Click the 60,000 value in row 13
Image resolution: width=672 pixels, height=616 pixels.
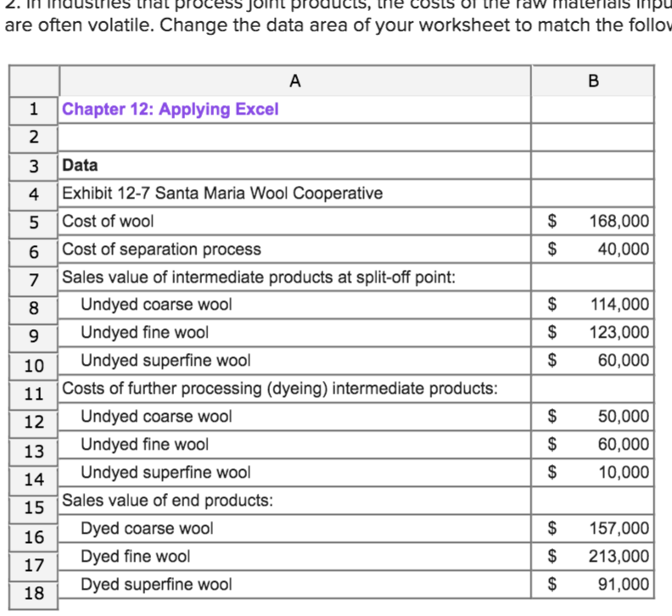click(593, 445)
